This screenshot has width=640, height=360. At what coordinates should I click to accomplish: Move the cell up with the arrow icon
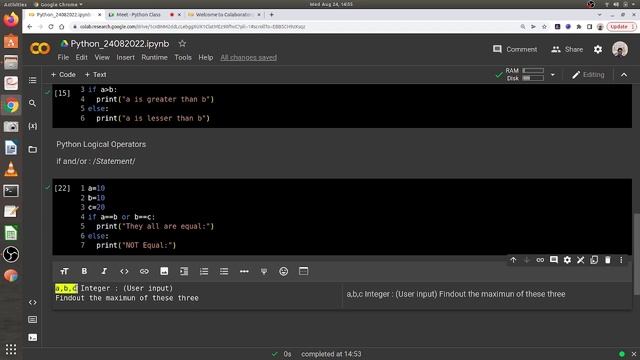click(x=513, y=260)
